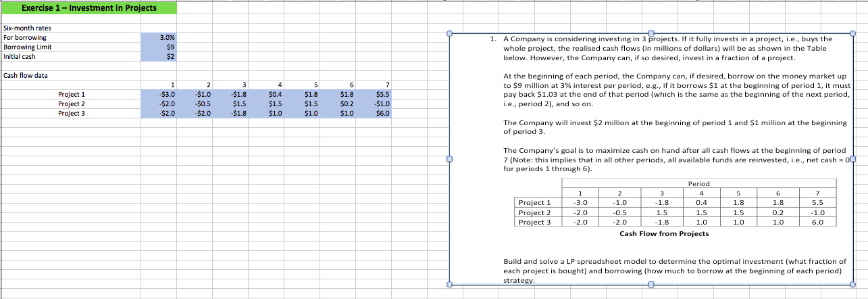
Task: Select Project 2 period 4 cell showing $1.5
Action: pyautogui.click(x=266, y=104)
